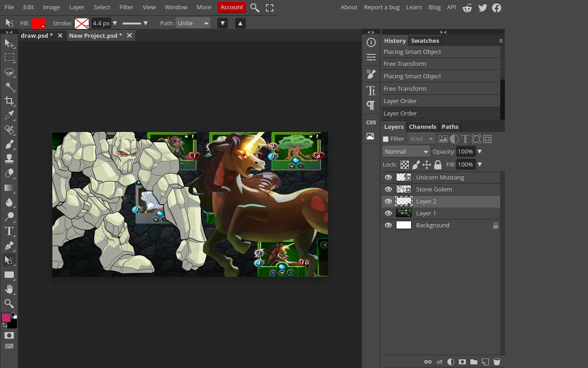Collapse the right panel column arrows
The height and width of the screenshot is (368, 588).
pos(443,32)
